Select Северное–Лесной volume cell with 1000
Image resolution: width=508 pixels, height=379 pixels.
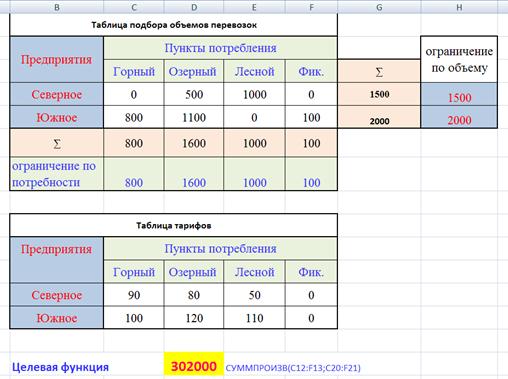pos(254,94)
